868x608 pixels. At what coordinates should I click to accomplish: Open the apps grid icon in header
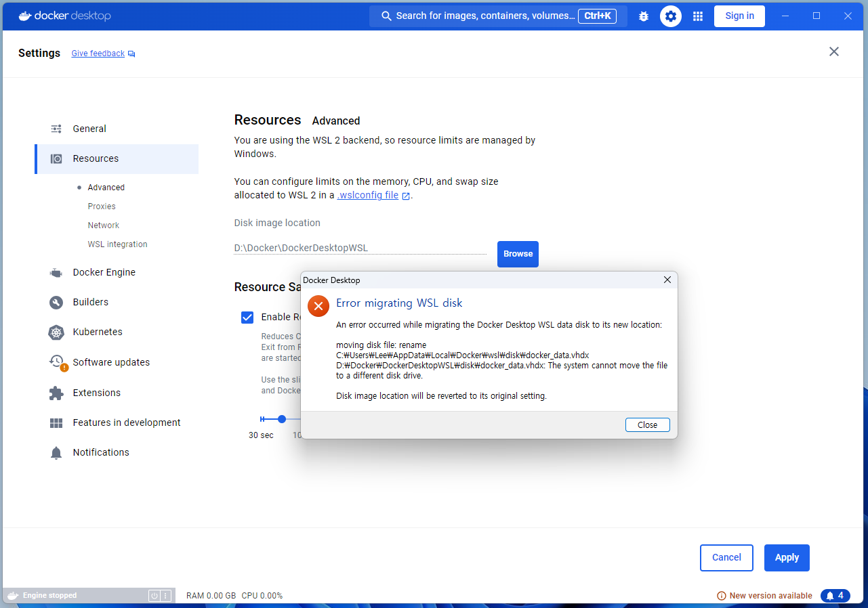click(x=698, y=16)
